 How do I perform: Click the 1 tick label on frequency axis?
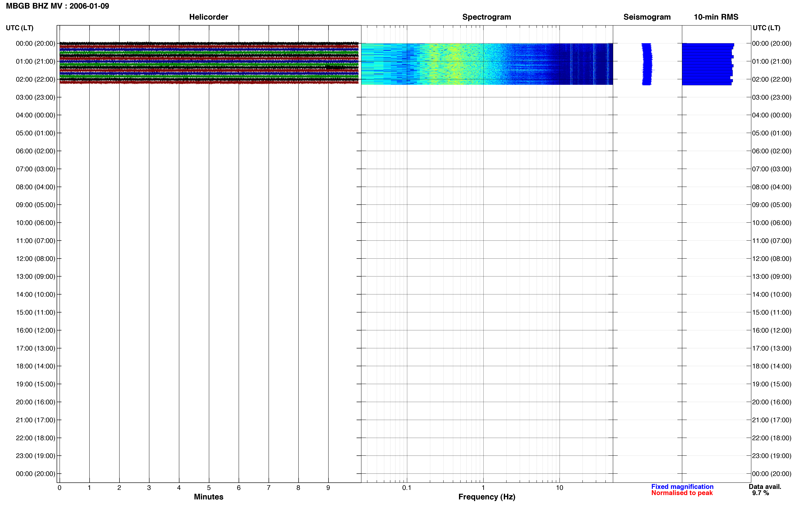(x=483, y=488)
